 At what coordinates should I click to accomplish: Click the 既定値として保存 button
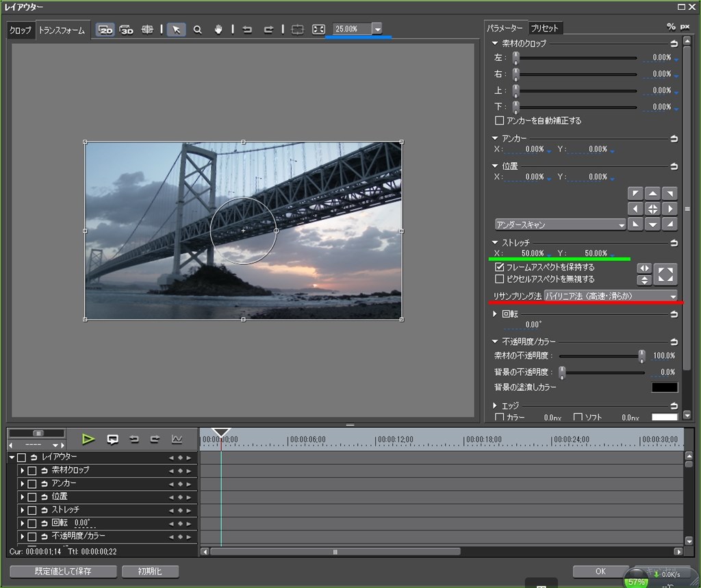tap(63, 572)
